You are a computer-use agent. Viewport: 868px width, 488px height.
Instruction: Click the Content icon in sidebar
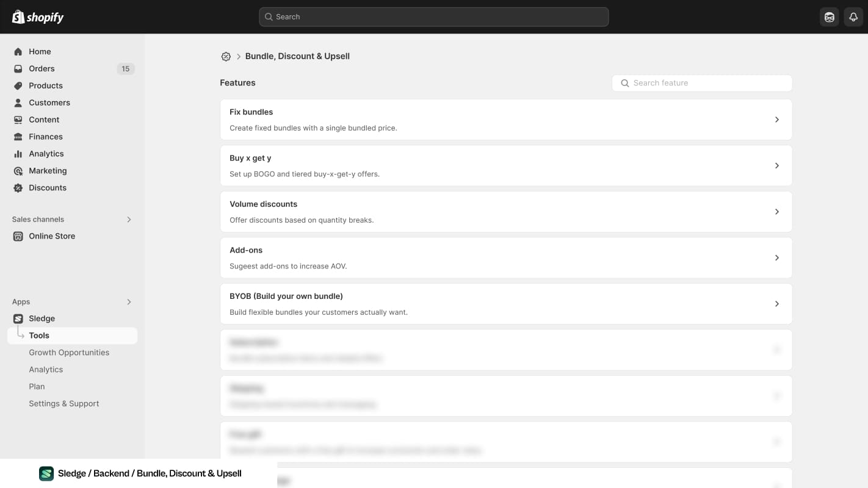point(18,120)
